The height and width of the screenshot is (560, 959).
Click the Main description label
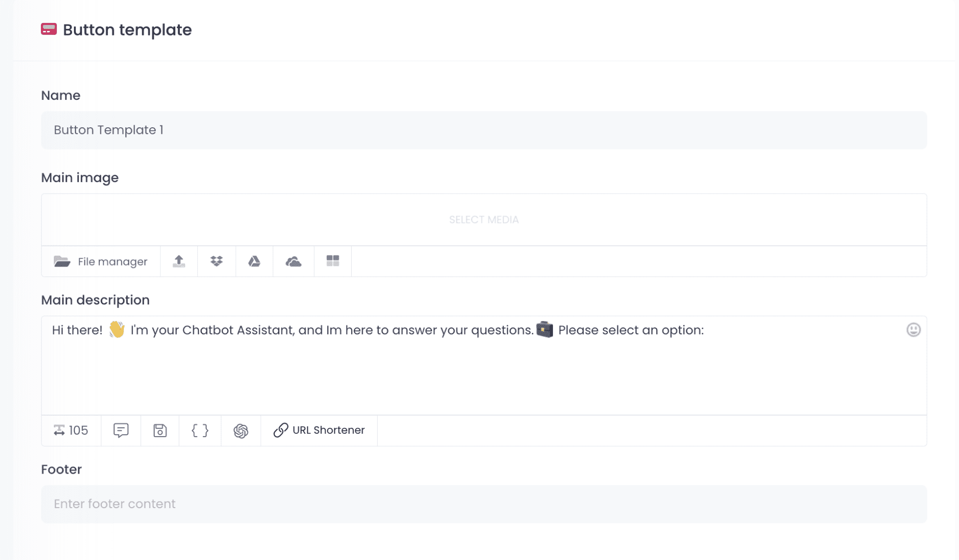95,300
